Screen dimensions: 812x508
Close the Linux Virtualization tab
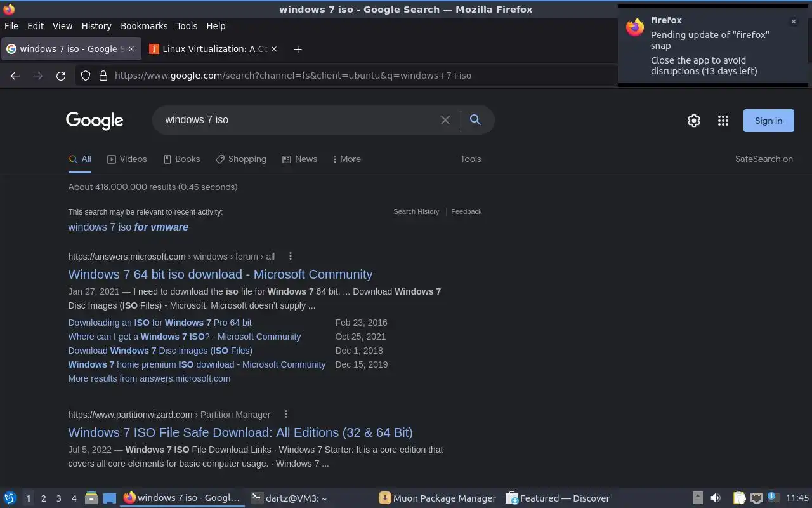[x=275, y=49]
